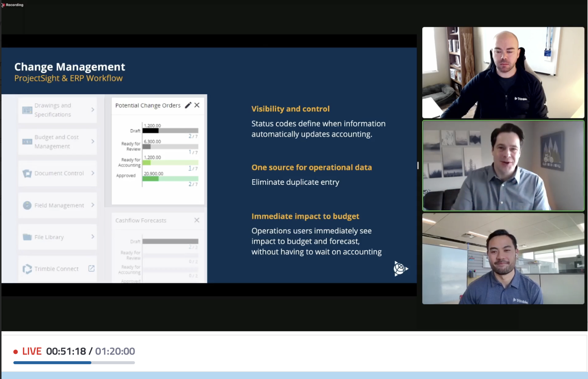Click the Budget and Cost Management icon

click(x=27, y=142)
